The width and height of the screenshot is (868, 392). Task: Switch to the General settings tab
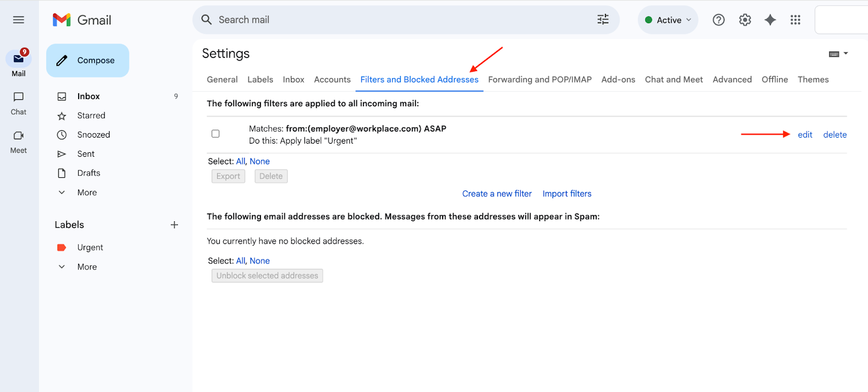(x=222, y=80)
